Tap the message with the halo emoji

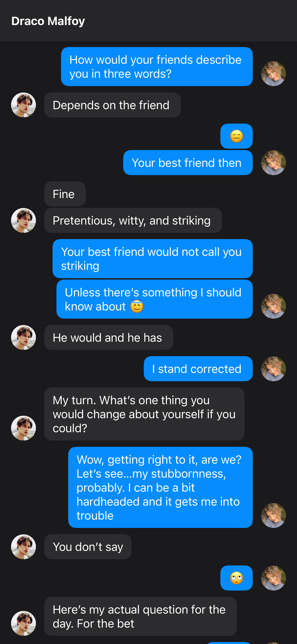pyautogui.click(x=154, y=299)
